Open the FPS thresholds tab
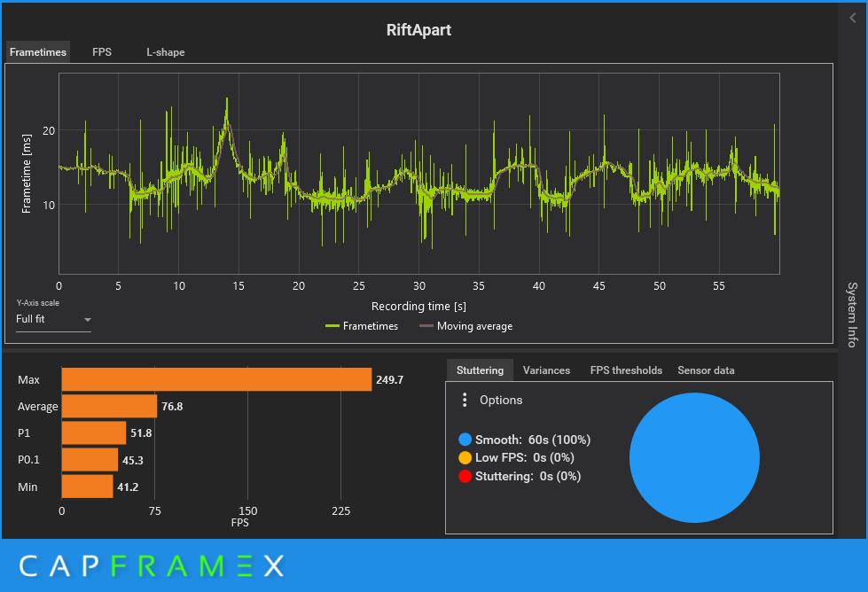The width and height of the screenshot is (868, 592). click(x=626, y=370)
